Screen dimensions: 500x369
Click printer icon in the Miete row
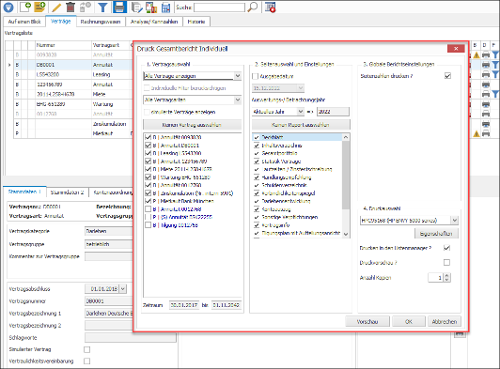486,94
